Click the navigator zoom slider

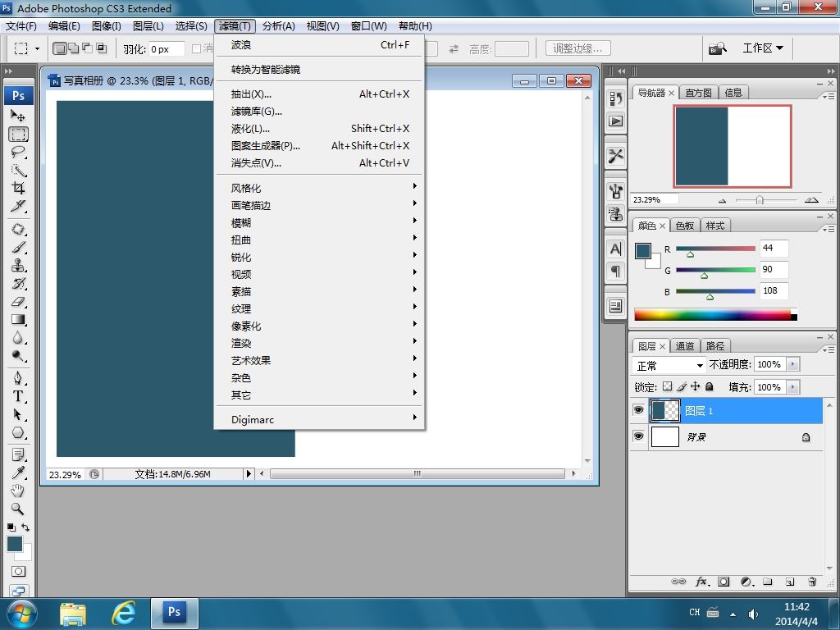[760, 200]
